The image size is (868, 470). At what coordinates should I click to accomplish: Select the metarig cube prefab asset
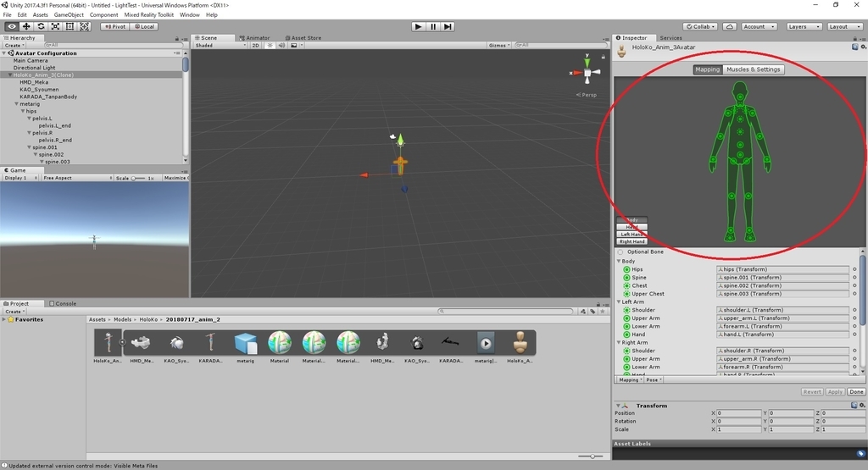point(245,342)
